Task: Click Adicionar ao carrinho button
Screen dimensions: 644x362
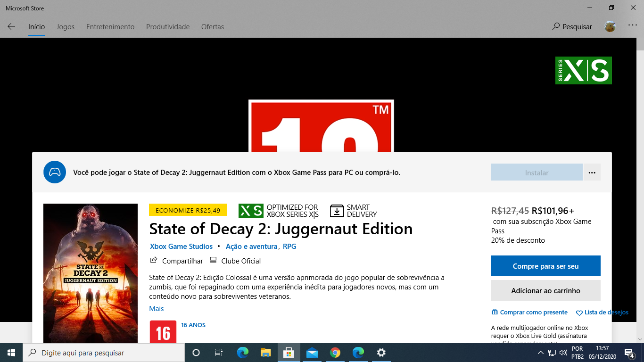Action: click(x=546, y=291)
